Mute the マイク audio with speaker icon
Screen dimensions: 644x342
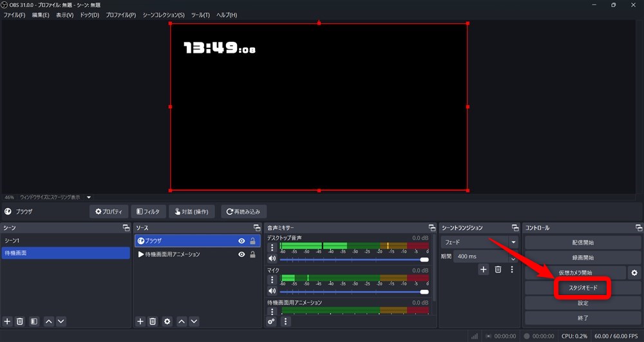tap(272, 292)
